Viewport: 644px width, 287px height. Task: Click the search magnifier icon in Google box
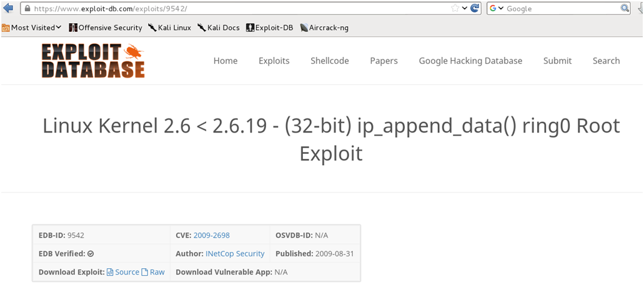[x=624, y=8]
